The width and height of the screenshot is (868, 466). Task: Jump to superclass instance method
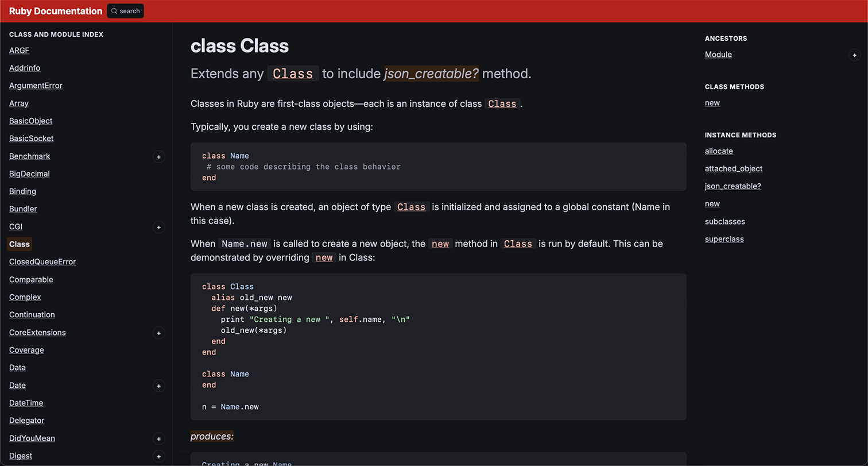(x=724, y=239)
